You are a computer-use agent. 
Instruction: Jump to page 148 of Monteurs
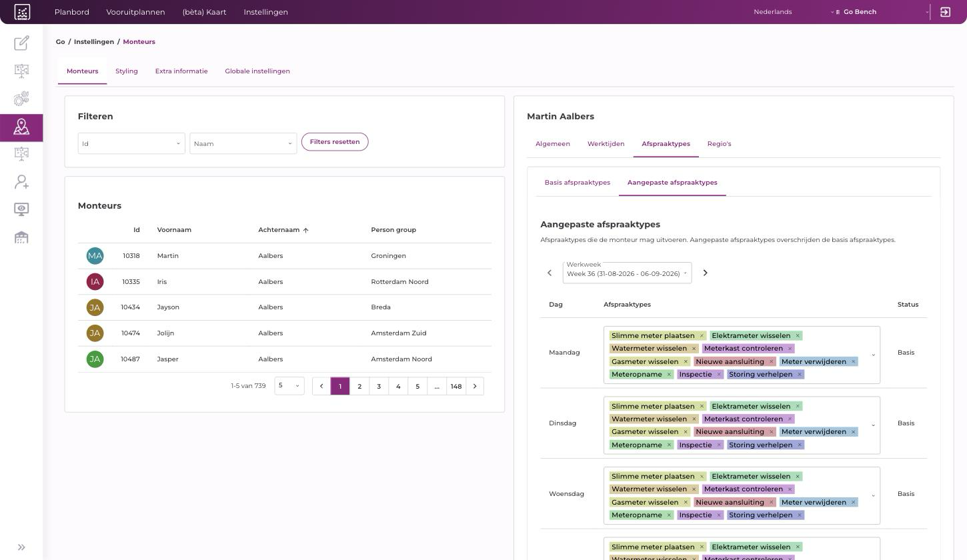coord(456,386)
